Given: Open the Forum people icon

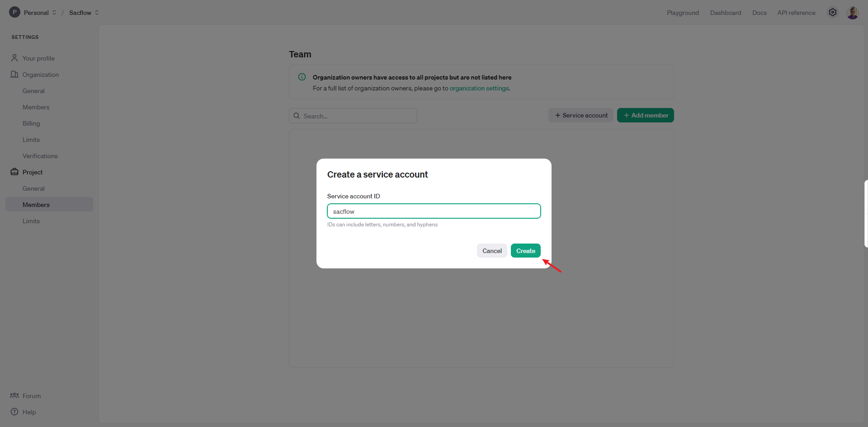Looking at the screenshot, I should [14, 395].
